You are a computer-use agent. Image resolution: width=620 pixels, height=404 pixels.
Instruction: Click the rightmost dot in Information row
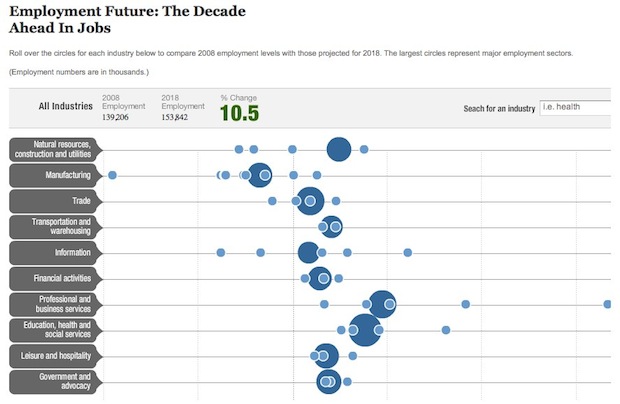408,252
